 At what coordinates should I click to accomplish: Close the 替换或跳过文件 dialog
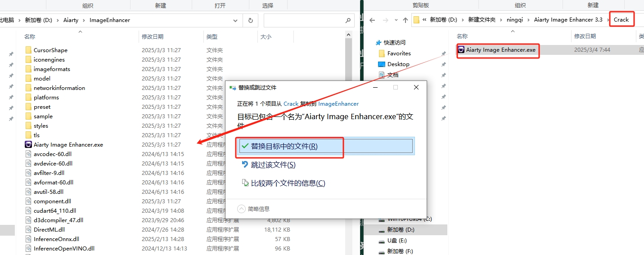pyautogui.click(x=416, y=87)
